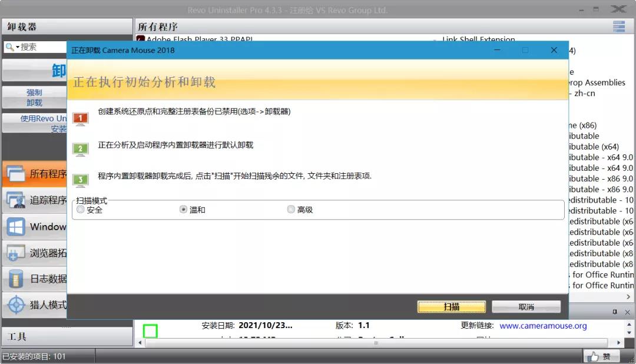Click the details panel scroll-right arrow
The width and height of the screenshot is (636, 364).
[618, 343]
